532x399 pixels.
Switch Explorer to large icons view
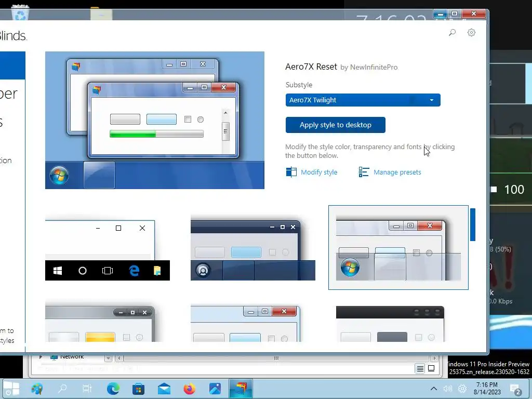point(431,368)
